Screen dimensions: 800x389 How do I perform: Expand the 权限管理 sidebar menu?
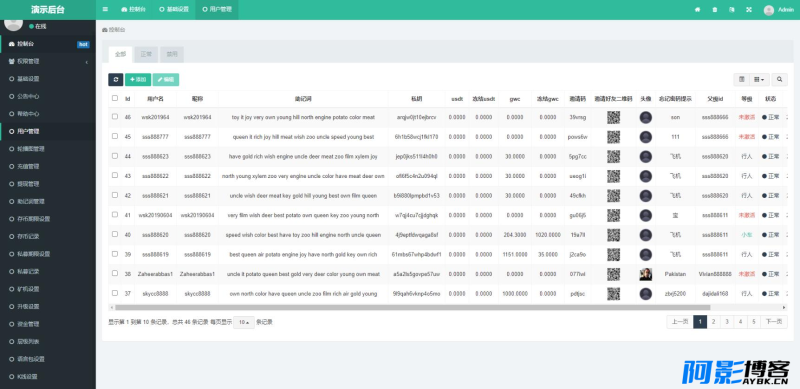coord(48,61)
